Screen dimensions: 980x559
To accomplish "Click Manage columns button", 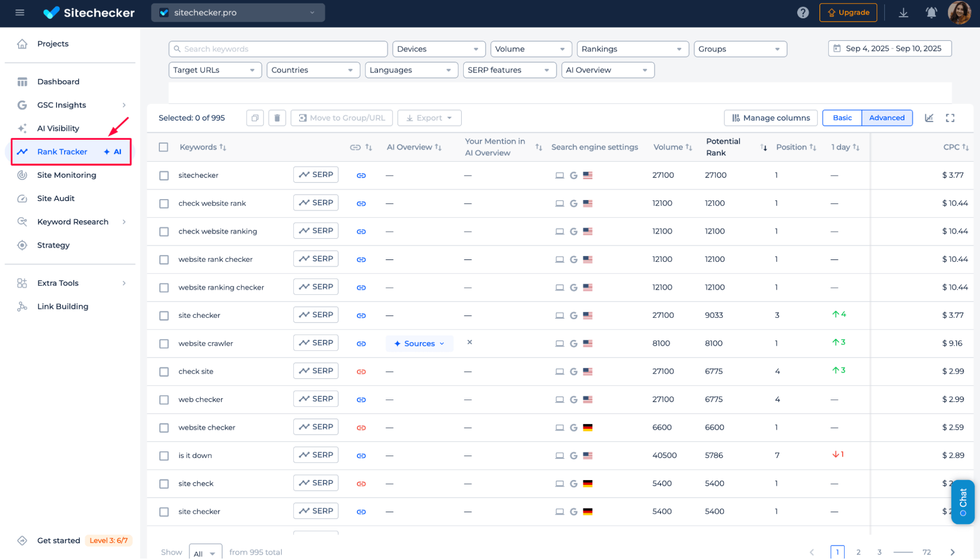I will [771, 118].
